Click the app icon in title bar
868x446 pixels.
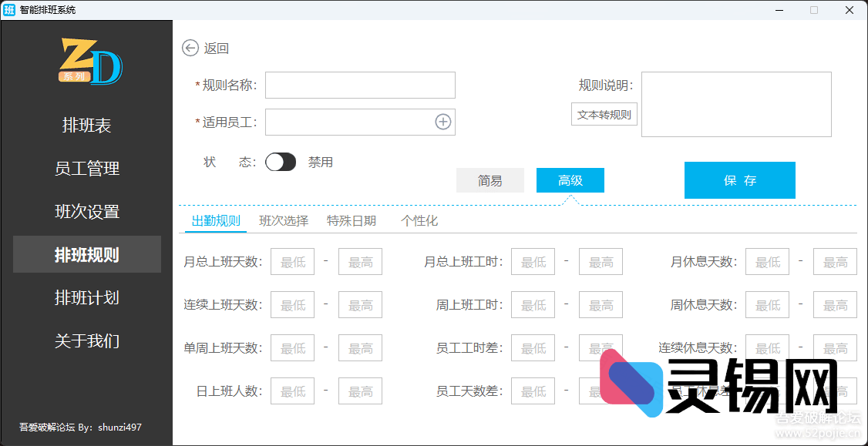pyautogui.click(x=9, y=10)
